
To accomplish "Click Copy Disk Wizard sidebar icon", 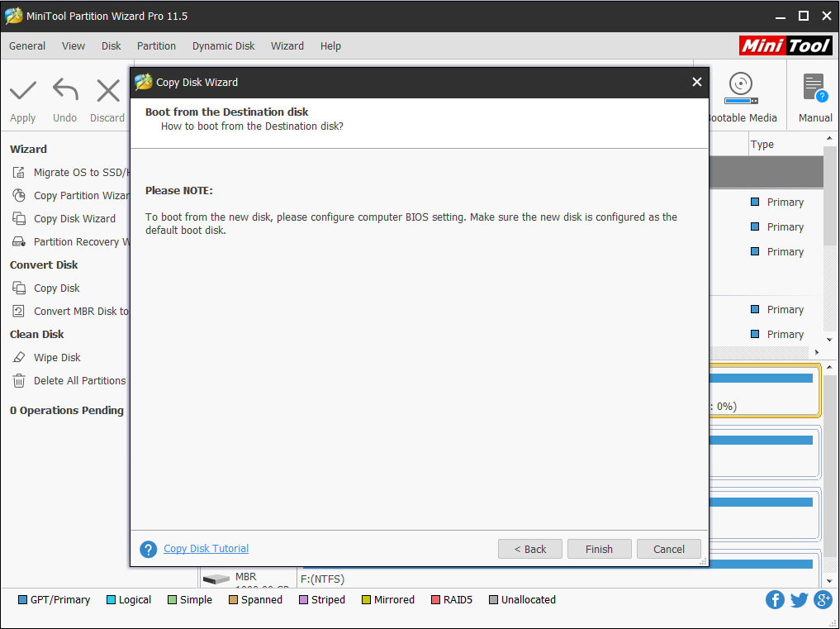I will 19,218.
